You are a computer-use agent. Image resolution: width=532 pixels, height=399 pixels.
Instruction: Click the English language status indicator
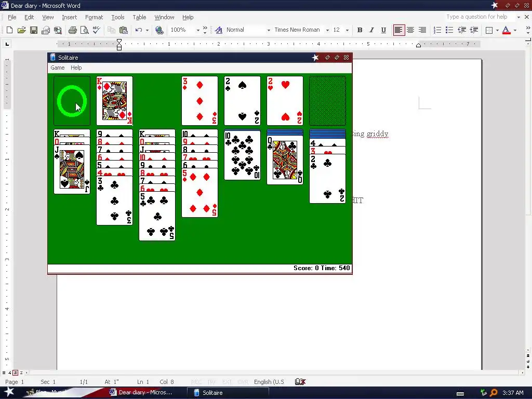tap(269, 382)
